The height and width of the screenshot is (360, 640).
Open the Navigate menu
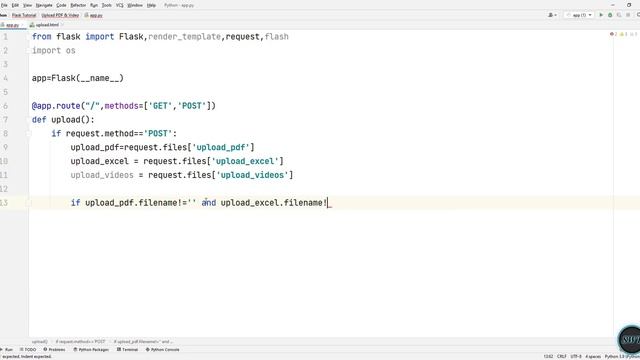[44, 5]
